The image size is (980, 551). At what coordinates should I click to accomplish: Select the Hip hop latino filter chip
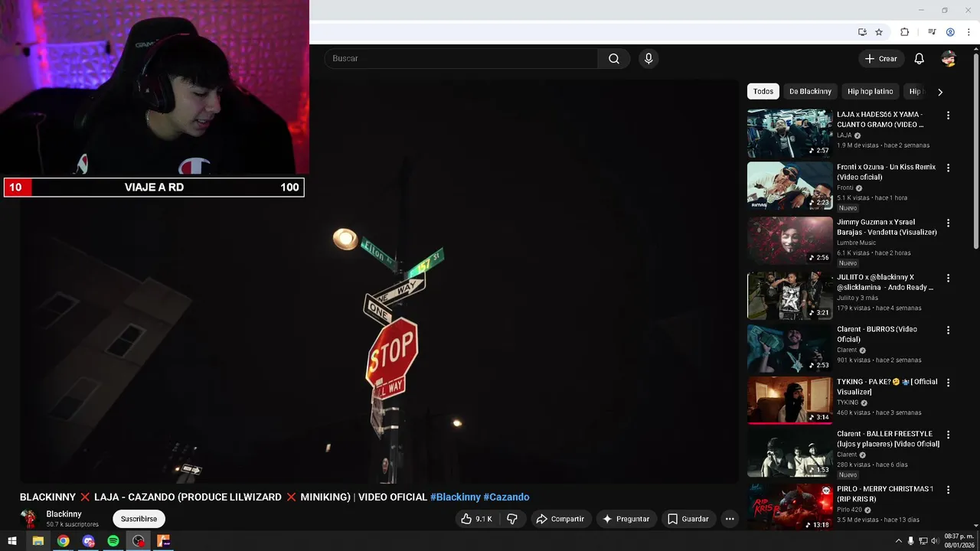coord(870,91)
